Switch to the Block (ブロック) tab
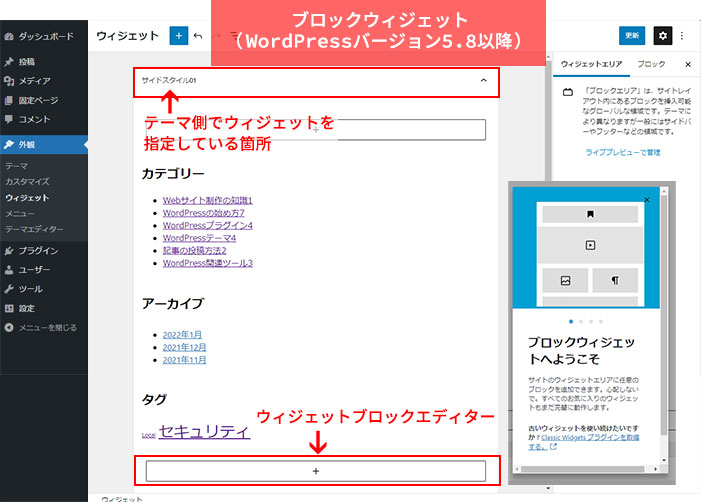 click(x=651, y=64)
